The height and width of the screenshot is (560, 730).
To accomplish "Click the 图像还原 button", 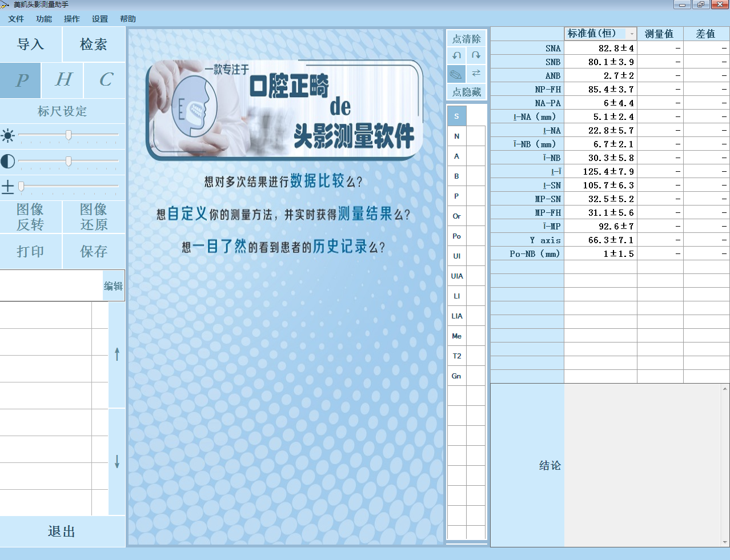I will tap(94, 217).
